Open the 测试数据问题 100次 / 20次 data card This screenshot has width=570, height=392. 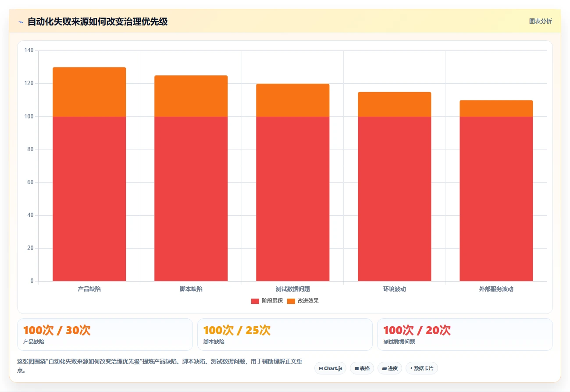coord(465,335)
